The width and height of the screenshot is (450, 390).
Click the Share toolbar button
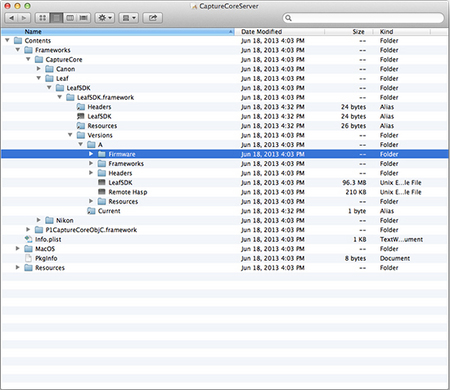point(153,18)
